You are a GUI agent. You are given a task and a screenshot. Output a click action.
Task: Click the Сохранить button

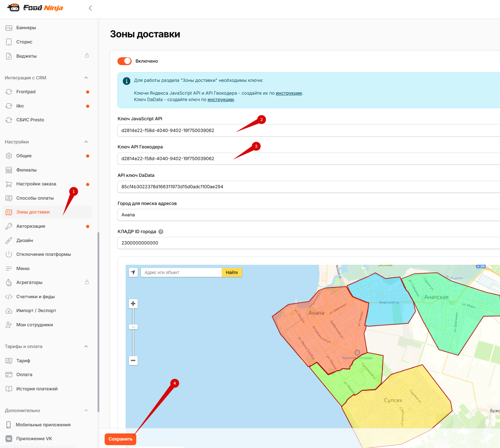point(120,439)
